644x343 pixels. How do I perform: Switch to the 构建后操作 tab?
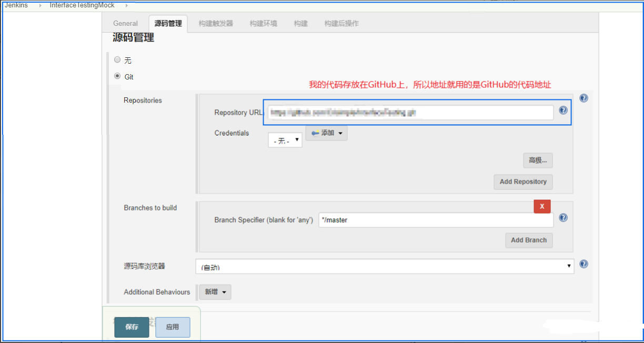tap(341, 23)
